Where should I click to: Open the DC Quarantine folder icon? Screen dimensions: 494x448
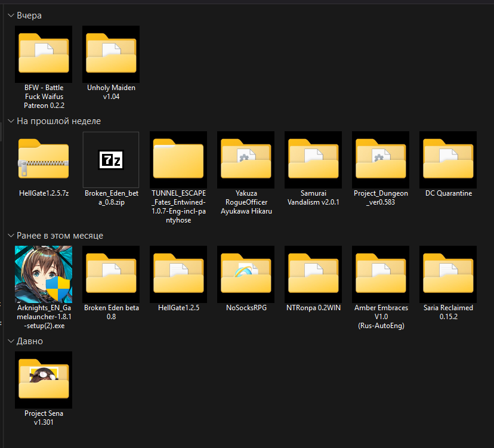pyautogui.click(x=448, y=159)
